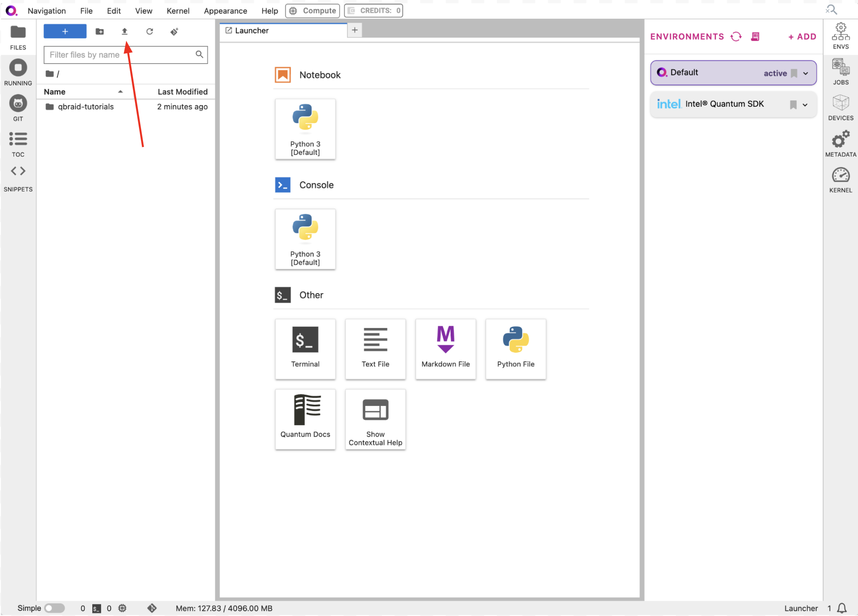This screenshot has height=616, width=858.
Task: Click + ADD to add environment
Action: (x=802, y=37)
